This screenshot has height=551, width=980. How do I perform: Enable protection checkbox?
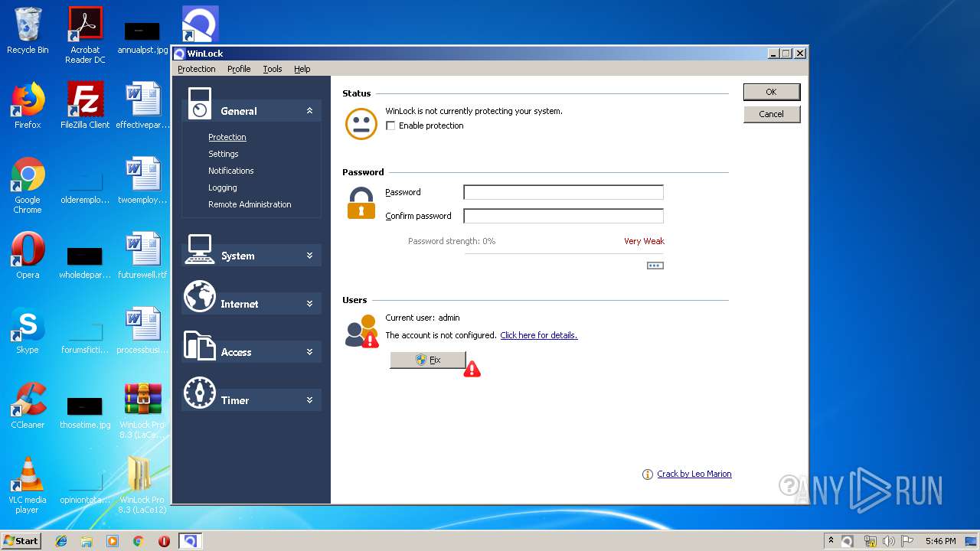390,126
